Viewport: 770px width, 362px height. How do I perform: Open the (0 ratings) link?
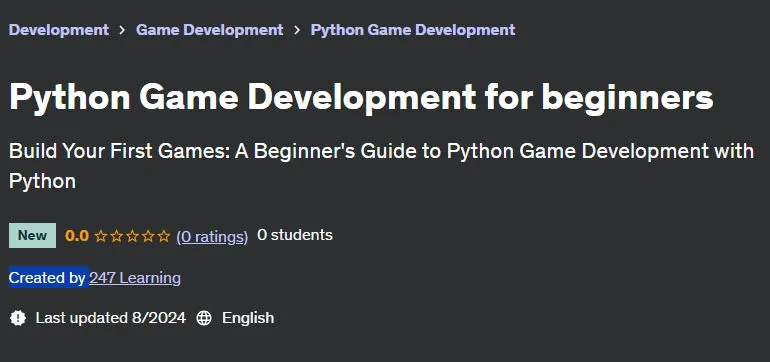[x=212, y=237]
